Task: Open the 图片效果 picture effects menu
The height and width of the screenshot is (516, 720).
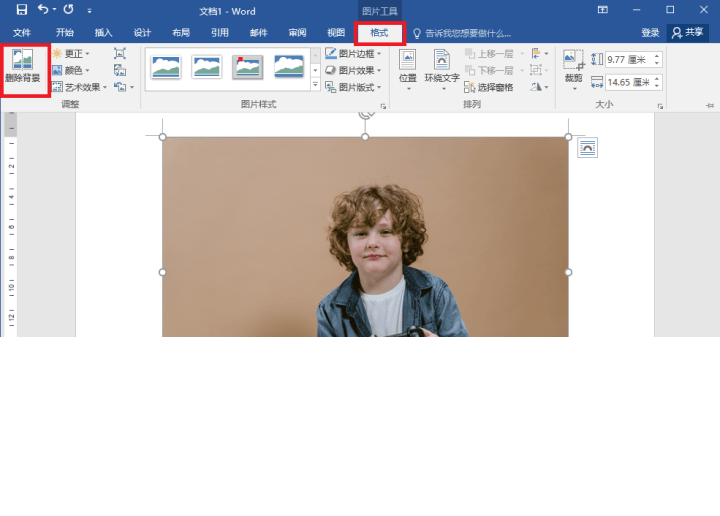Action: 353,70
